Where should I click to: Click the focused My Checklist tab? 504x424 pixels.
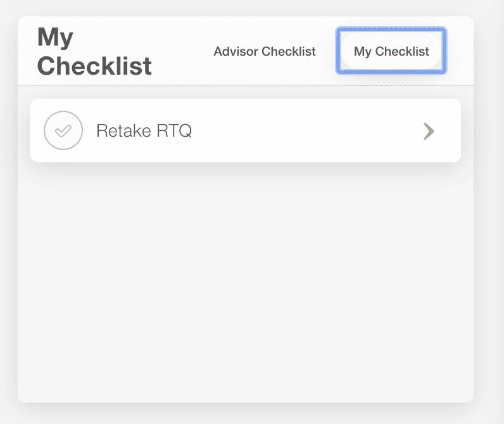point(391,51)
